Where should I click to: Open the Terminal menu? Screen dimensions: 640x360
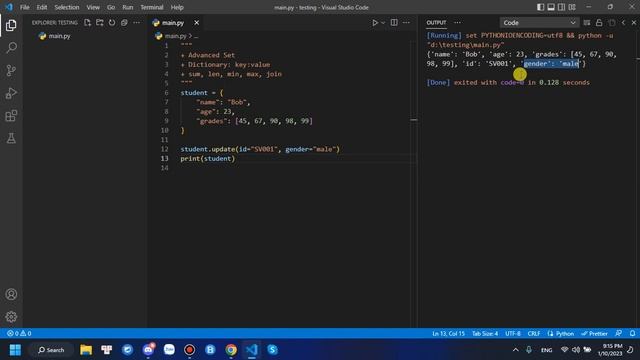point(151,7)
